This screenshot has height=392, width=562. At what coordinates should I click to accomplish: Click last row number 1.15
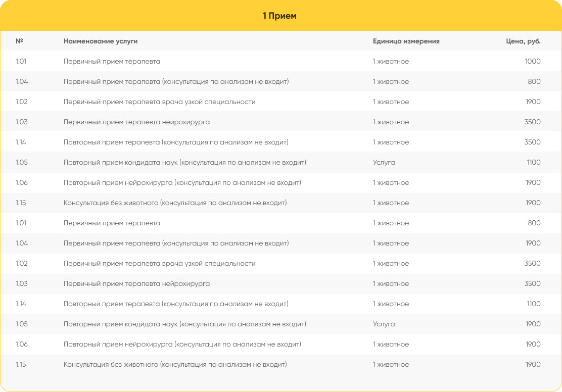[x=21, y=364]
